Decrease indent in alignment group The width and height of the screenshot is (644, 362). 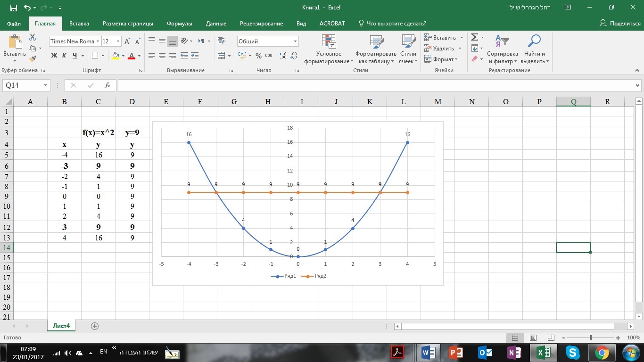[x=184, y=56]
